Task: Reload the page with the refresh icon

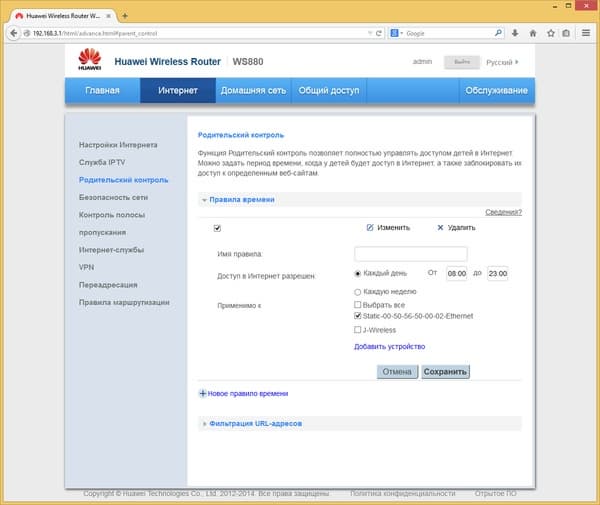Action: click(379, 33)
